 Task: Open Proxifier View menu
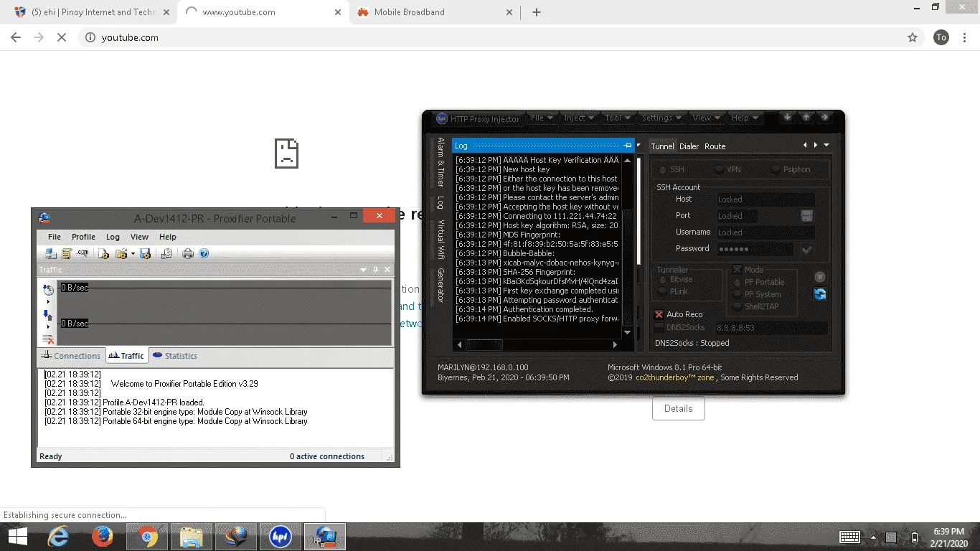(139, 237)
